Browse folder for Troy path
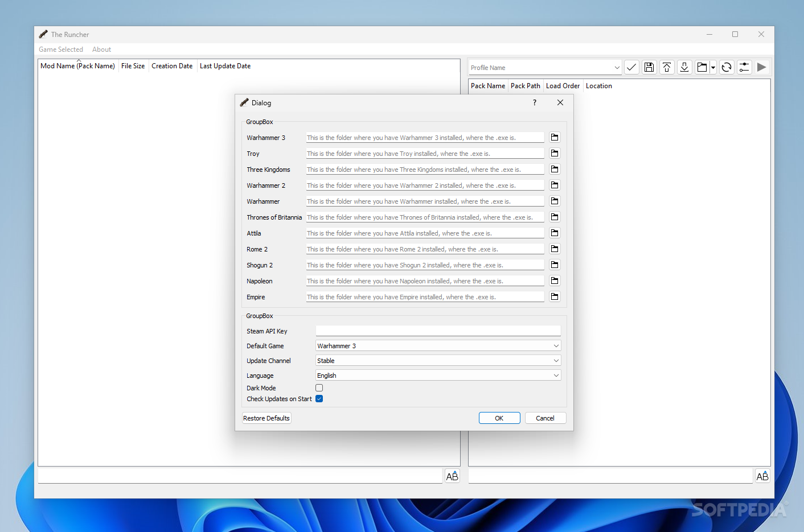 tap(555, 153)
